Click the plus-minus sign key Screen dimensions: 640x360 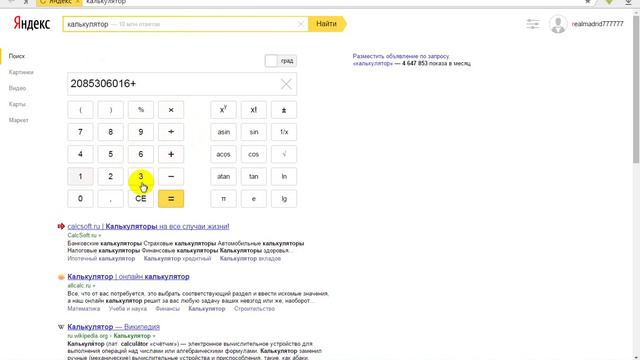(x=284, y=110)
